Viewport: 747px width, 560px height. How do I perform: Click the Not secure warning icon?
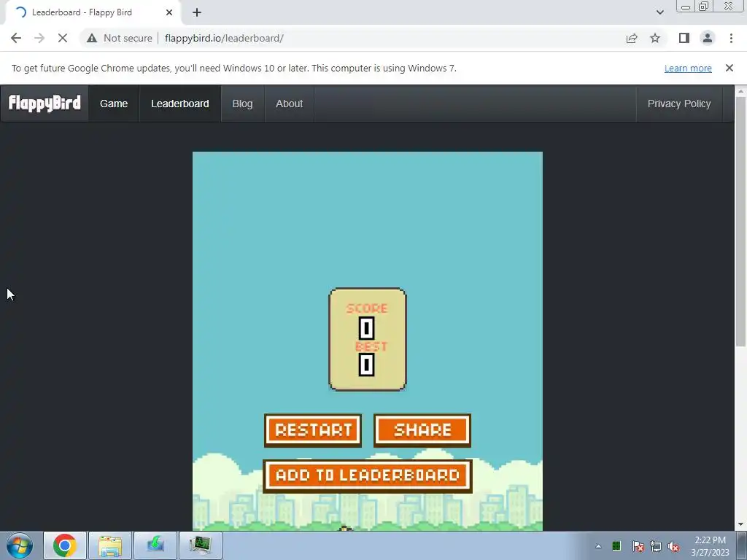click(92, 38)
